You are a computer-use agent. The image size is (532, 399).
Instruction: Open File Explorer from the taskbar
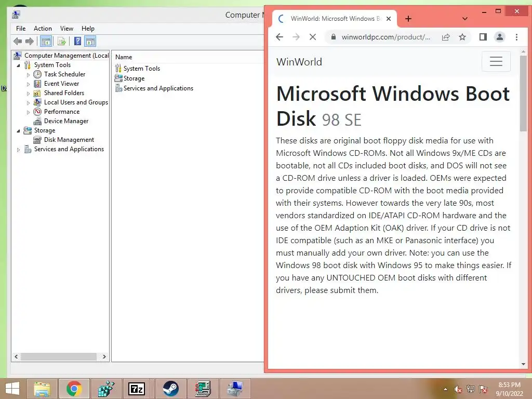[x=42, y=389]
